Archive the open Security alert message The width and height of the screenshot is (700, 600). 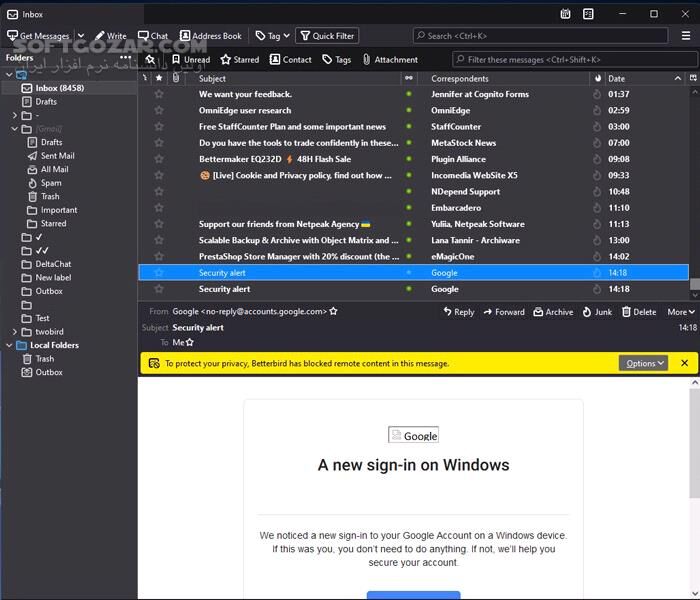pyautogui.click(x=553, y=312)
